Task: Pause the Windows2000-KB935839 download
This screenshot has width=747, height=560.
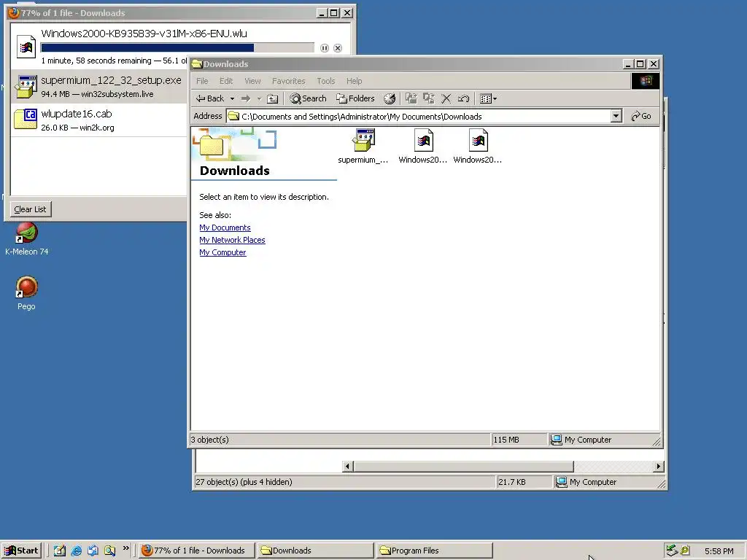Action: tap(325, 48)
